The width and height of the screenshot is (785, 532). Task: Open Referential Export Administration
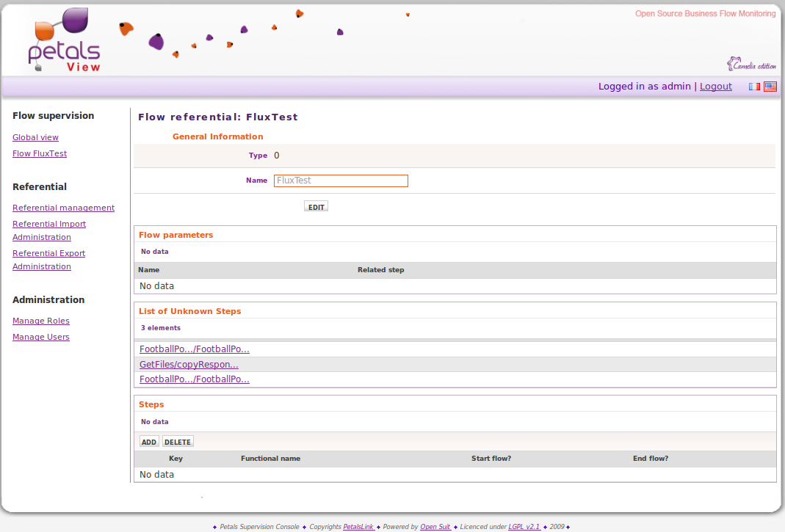[48, 253]
